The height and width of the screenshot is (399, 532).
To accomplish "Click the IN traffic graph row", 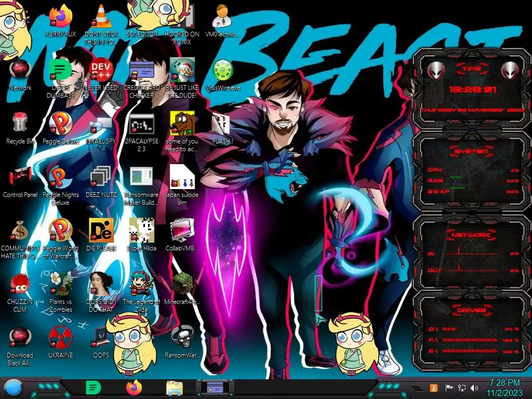I will (x=473, y=253).
